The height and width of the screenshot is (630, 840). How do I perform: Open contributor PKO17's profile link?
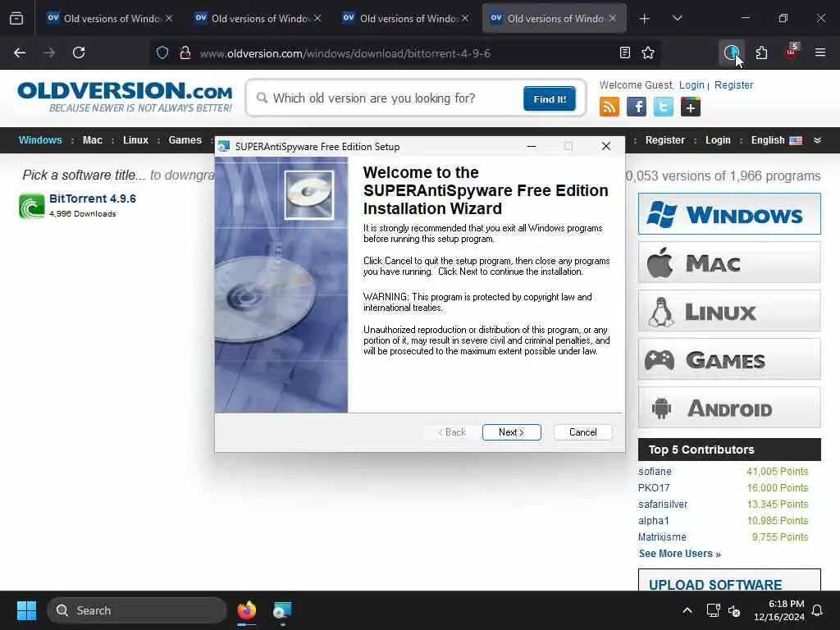point(654,487)
